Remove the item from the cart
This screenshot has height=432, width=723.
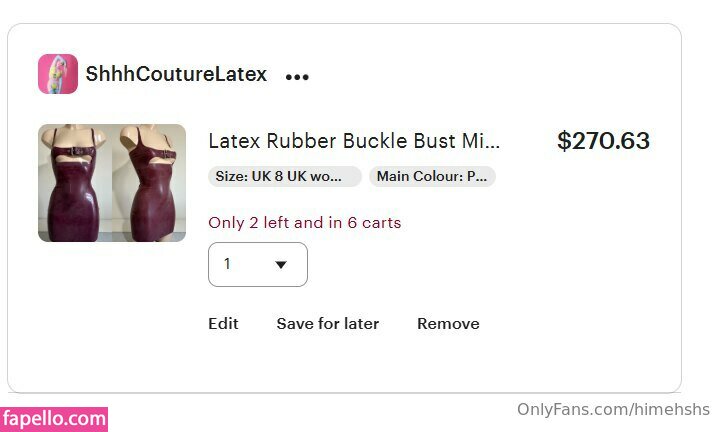[448, 324]
